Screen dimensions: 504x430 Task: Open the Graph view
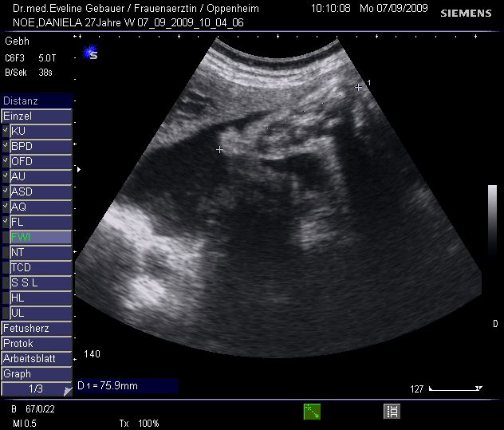click(x=37, y=373)
